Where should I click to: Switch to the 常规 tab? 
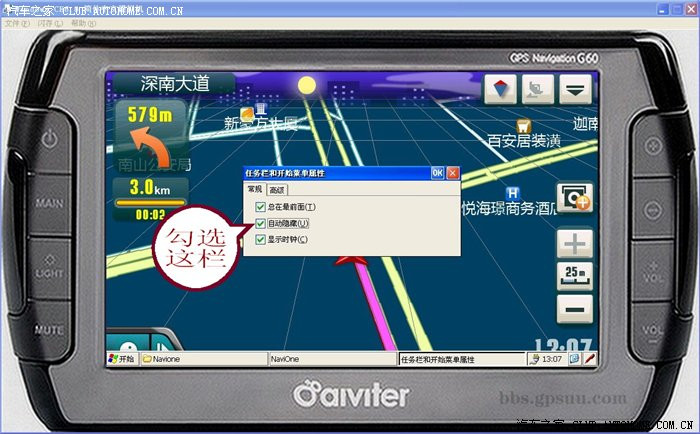point(254,189)
